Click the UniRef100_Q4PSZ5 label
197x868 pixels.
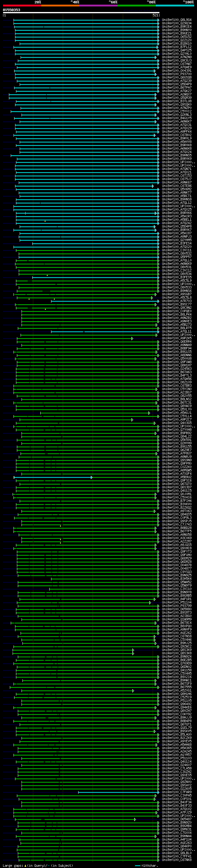[x=177, y=50]
